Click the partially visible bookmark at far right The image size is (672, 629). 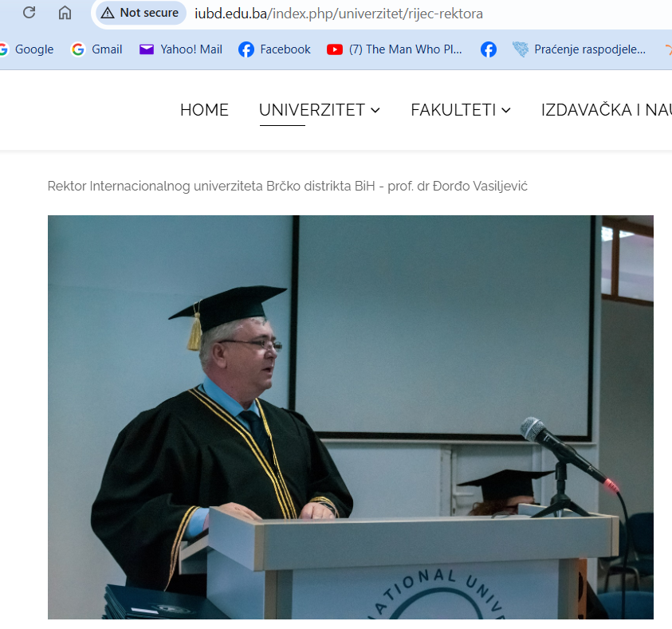pos(668,49)
